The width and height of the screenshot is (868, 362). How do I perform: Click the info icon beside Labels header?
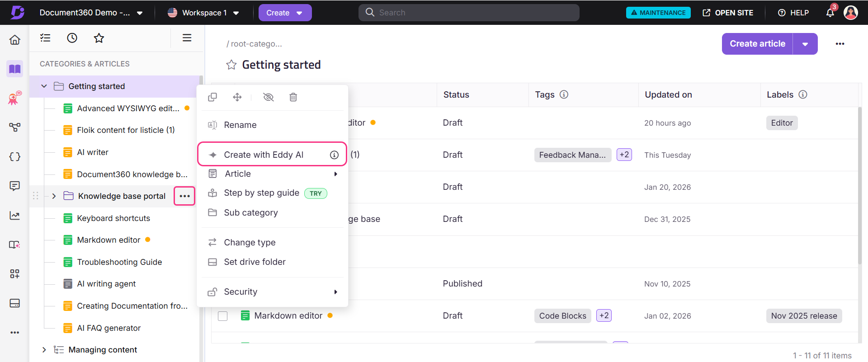[803, 94]
